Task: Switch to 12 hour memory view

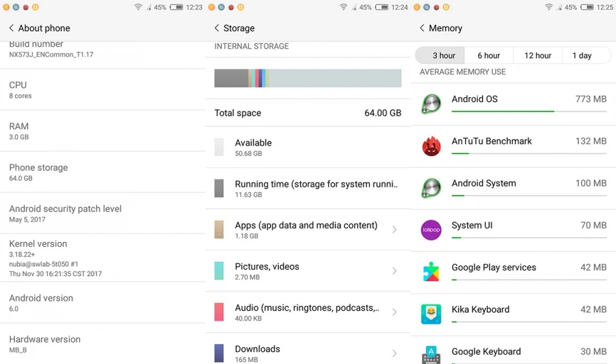Action: tap(538, 55)
